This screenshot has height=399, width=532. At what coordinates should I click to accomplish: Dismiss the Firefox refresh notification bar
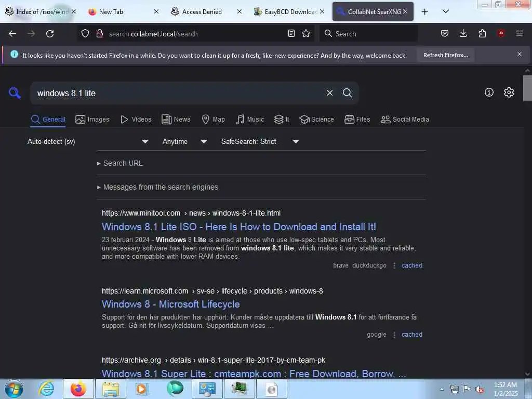point(520,54)
